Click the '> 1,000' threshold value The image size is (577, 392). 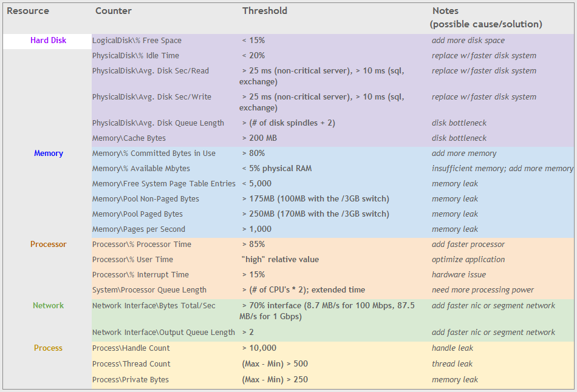click(257, 229)
